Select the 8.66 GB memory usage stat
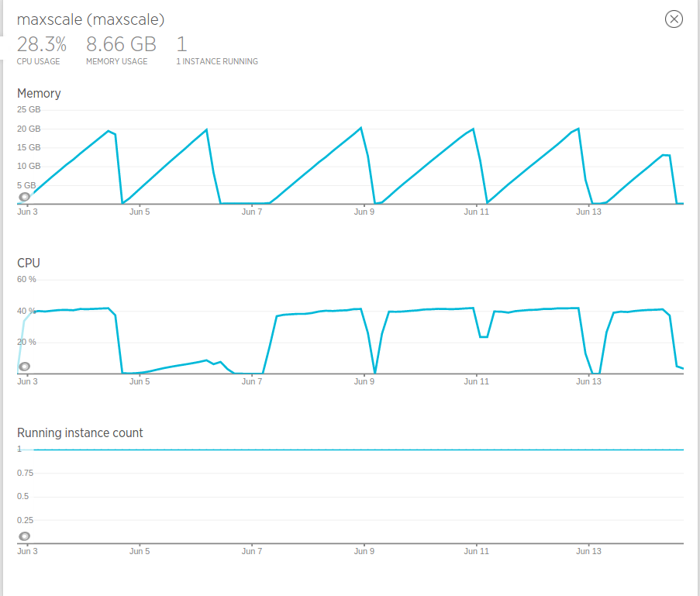 120,44
